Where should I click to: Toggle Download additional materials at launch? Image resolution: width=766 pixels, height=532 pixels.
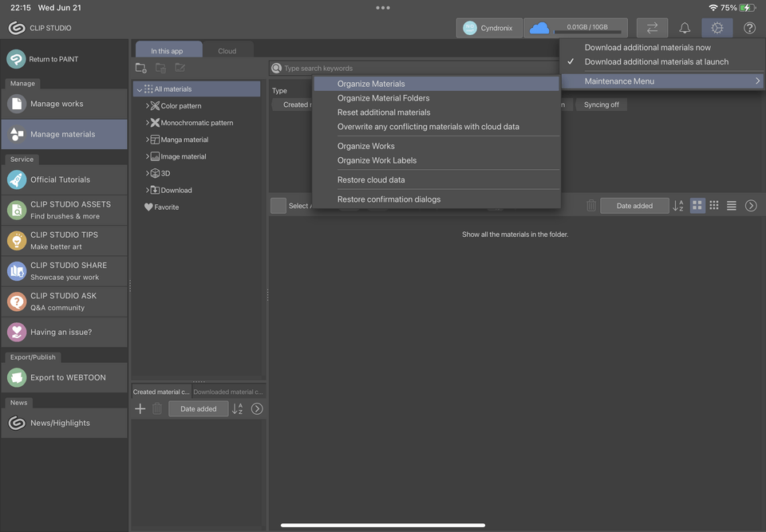[662, 61]
